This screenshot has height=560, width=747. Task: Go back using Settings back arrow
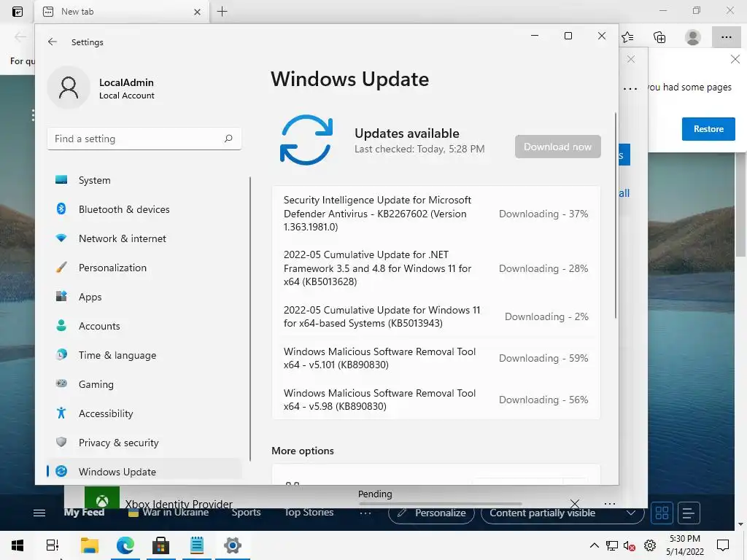53,42
